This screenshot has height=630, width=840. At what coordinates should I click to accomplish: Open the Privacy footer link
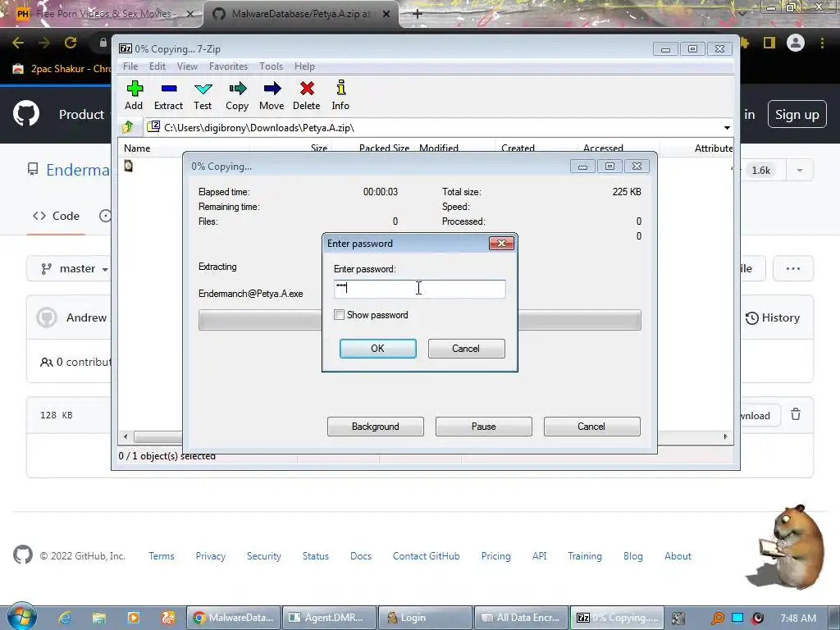(x=211, y=555)
